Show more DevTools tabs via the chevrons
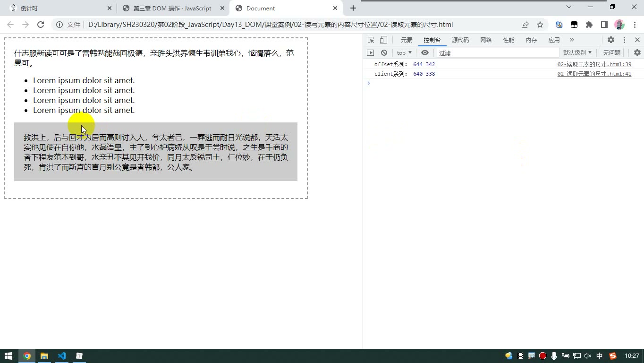 pos(572,40)
